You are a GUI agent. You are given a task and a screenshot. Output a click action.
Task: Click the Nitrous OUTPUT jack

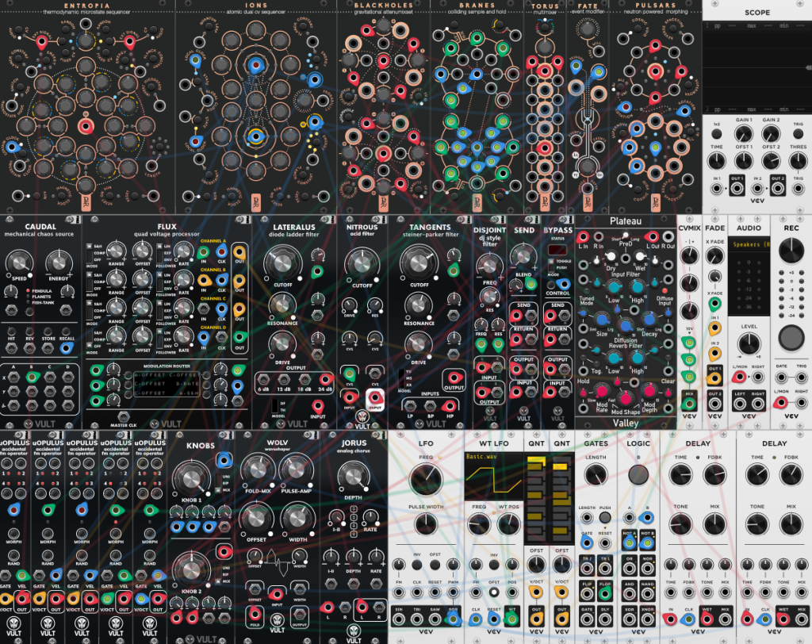coord(375,398)
